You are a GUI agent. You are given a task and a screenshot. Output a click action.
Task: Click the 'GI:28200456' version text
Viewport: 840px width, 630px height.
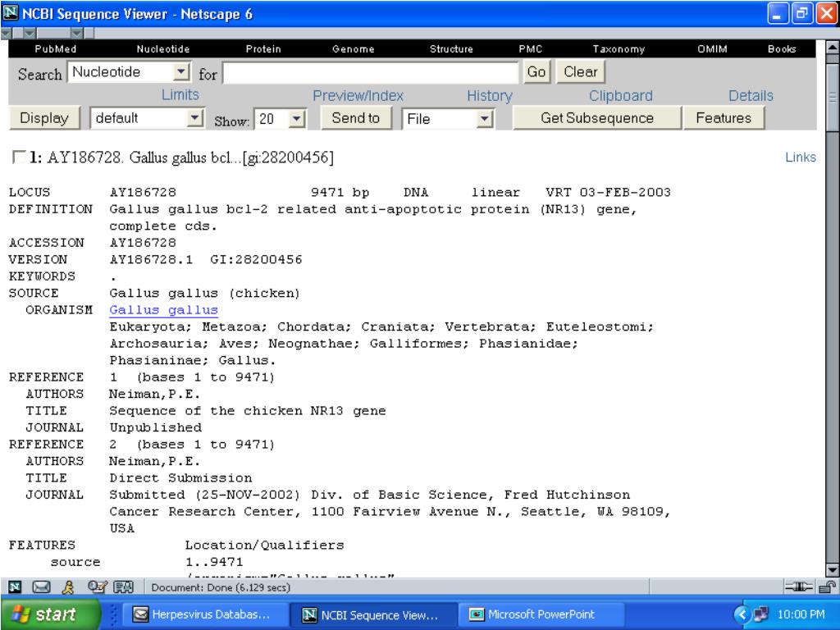coord(256,259)
